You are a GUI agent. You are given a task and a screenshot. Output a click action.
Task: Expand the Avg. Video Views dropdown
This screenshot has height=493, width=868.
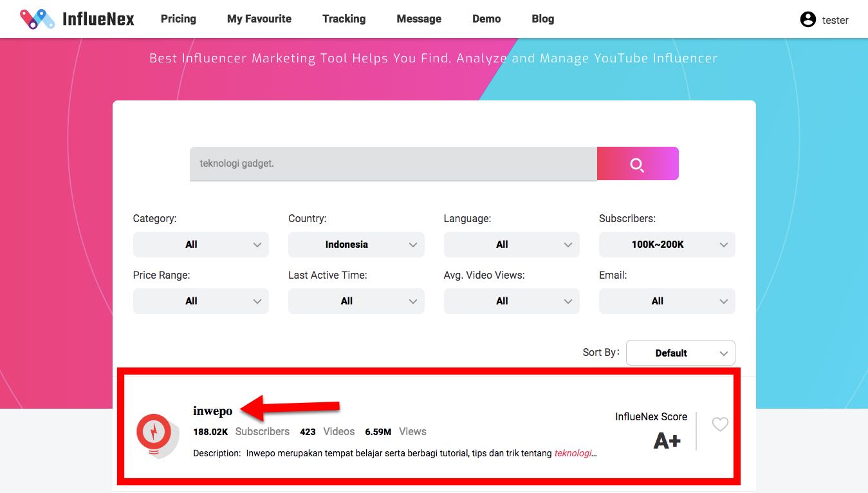coord(512,301)
